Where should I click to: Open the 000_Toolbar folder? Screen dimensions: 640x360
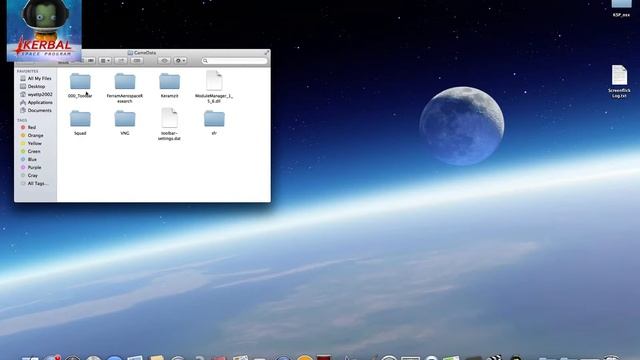tap(80, 81)
